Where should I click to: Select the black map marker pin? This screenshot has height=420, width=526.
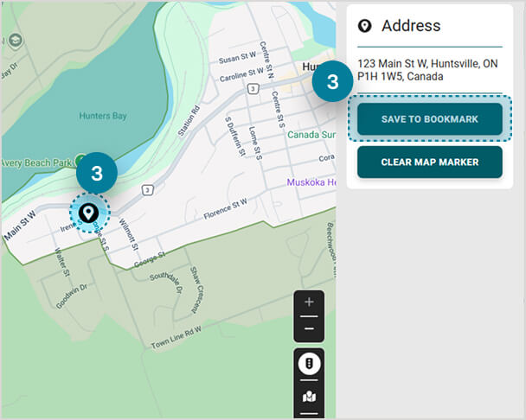tap(88, 213)
